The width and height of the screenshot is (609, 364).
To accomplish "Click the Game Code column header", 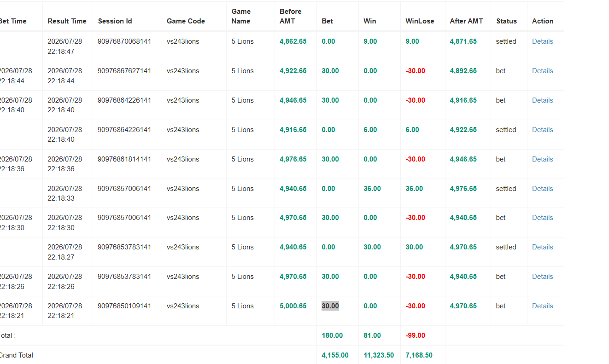I will tap(186, 21).
